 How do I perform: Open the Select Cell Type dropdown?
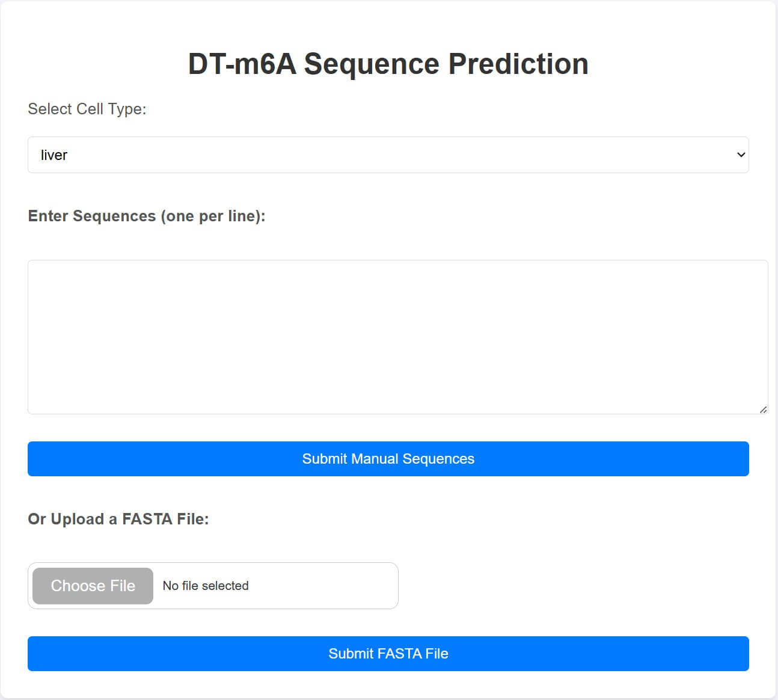(x=388, y=155)
